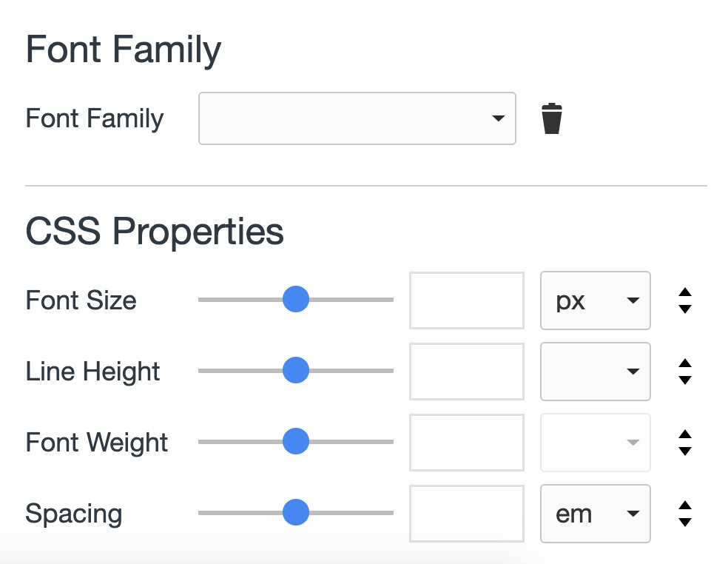Click the Spacing slider handle
This screenshot has height=564, width=728.
[x=296, y=512]
